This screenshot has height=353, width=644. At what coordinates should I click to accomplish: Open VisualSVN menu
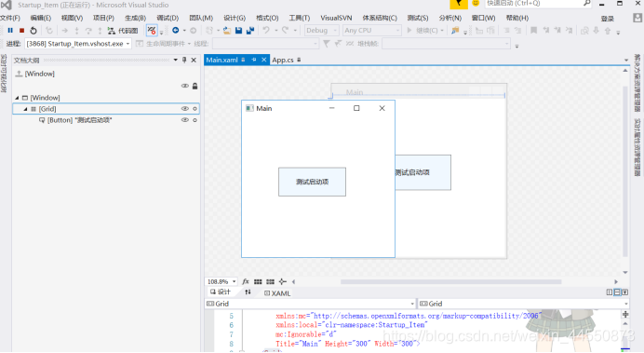pos(336,18)
